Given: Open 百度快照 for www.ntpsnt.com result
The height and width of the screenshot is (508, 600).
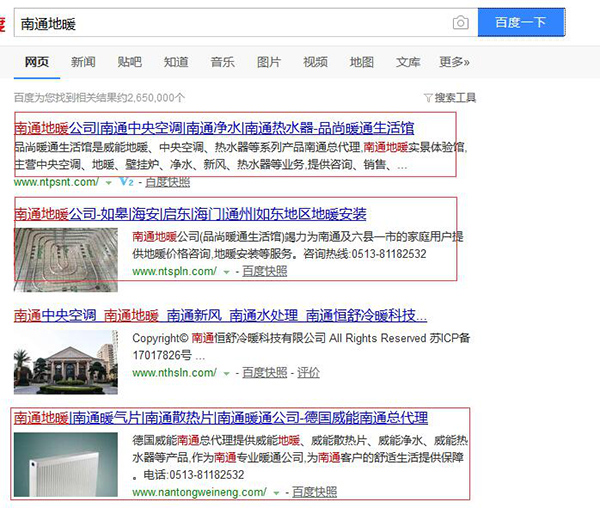Looking at the screenshot, I should click(168, 182).
